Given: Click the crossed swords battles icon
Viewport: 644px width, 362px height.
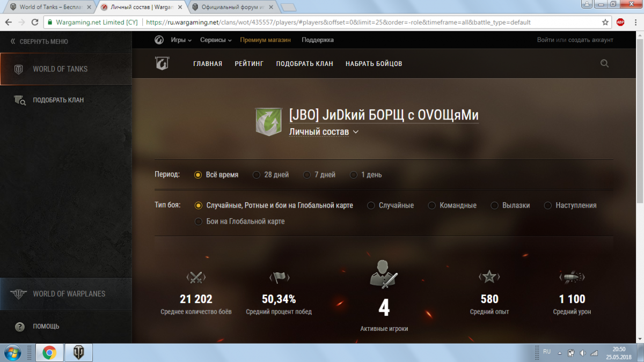Looking at the screenshot, I should tap(196, 277).
